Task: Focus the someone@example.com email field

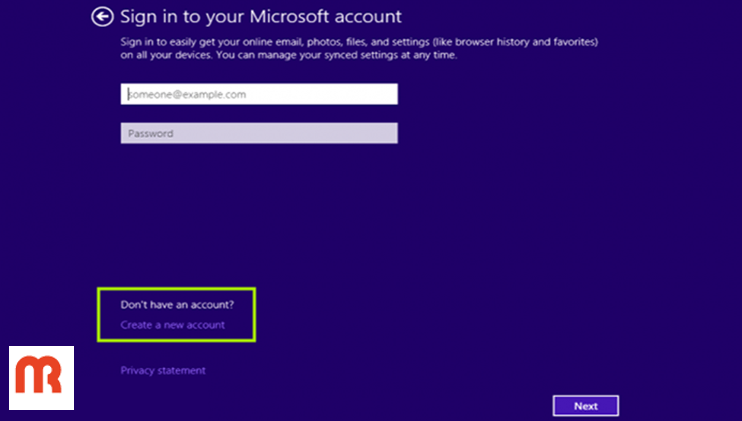Action: point(259,94)
